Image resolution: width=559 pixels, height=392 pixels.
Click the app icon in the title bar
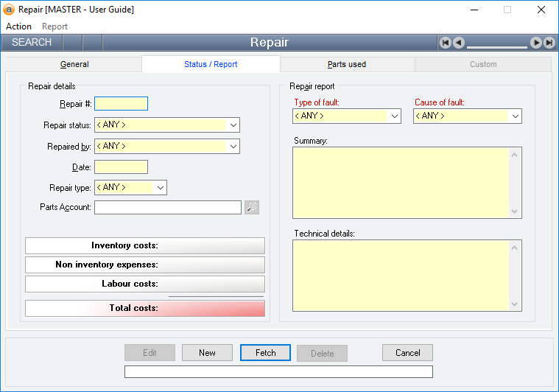pyautogui.click(x=9, y=10)
